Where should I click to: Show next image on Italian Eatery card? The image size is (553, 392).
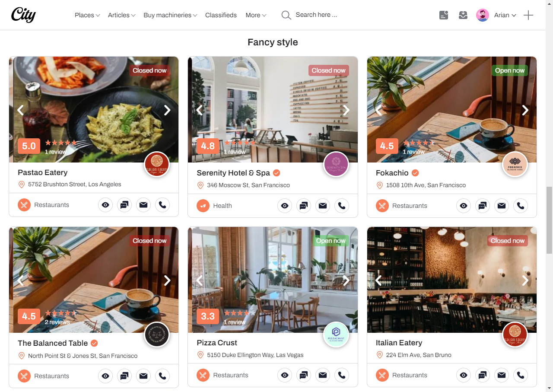[x=525, y=280]
